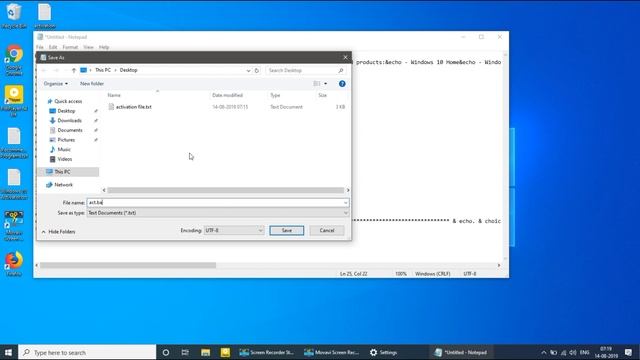Viewport: 640px width, 360px height.
Task: Open the taskbar clock and date
Action: tap(606, 352)
